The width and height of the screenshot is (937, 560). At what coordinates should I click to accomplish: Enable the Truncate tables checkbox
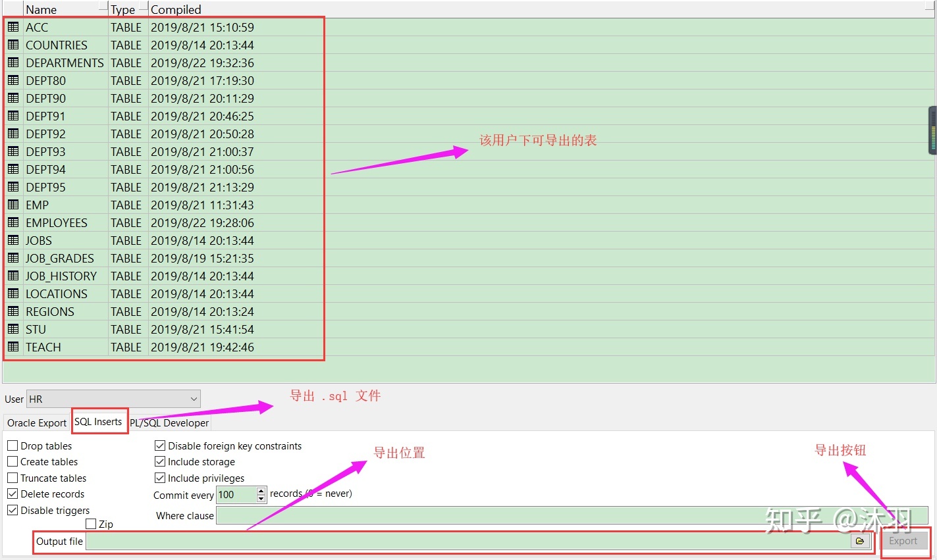click(x=13, y=478)
